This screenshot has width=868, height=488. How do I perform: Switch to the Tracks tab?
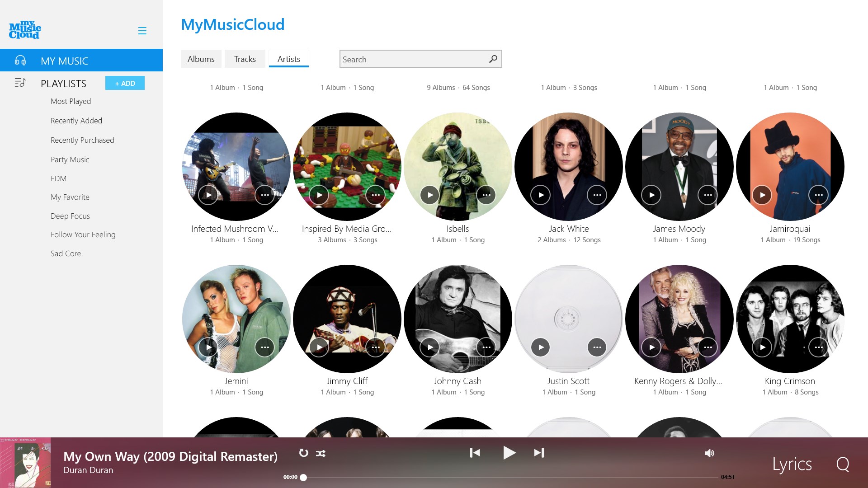coord(245,59)
